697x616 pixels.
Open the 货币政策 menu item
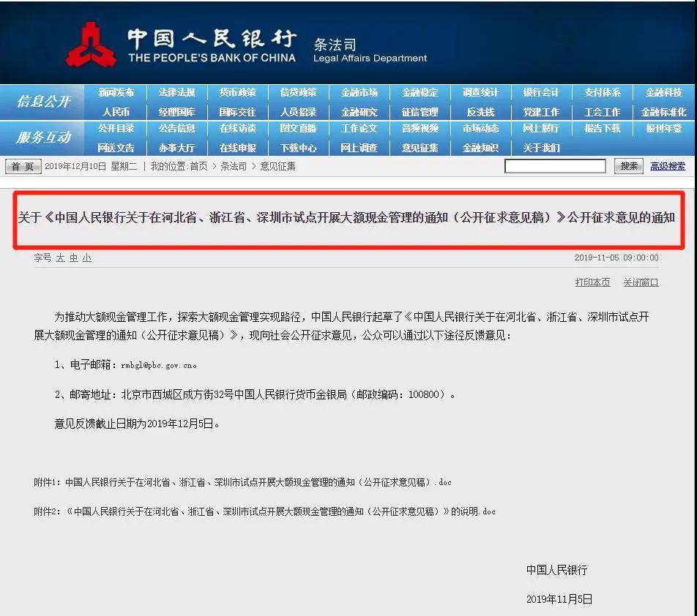237,92
